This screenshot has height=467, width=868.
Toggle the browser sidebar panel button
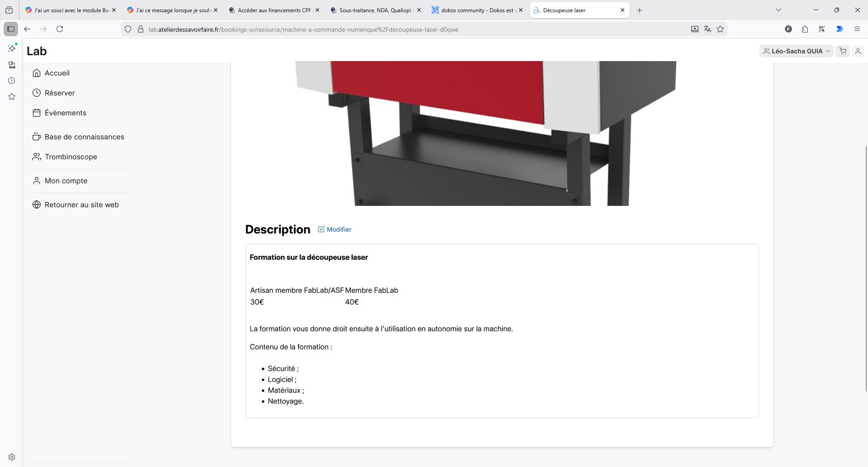pyautogui.click(x=11, y=29)
